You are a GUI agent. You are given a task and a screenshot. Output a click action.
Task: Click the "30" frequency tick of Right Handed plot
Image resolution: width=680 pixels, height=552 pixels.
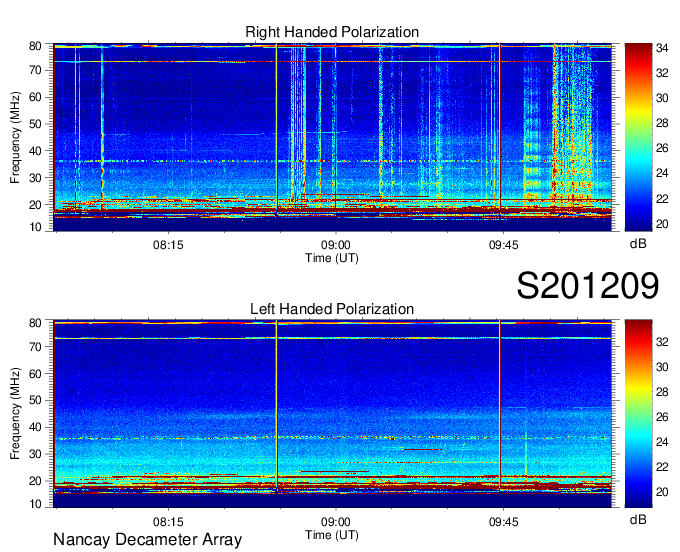coord(35,178)
